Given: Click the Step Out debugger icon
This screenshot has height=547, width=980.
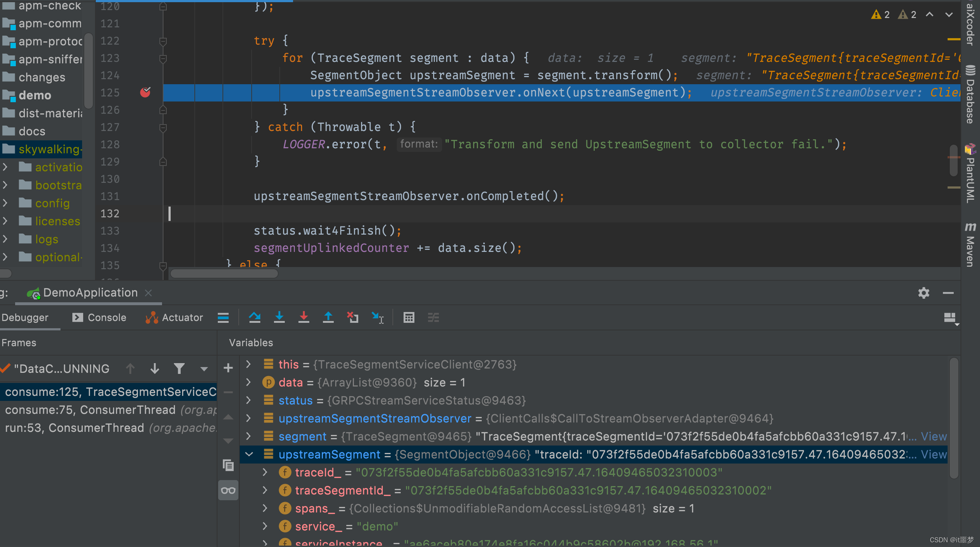Looking at the screenshot, I should coord(328,317).
